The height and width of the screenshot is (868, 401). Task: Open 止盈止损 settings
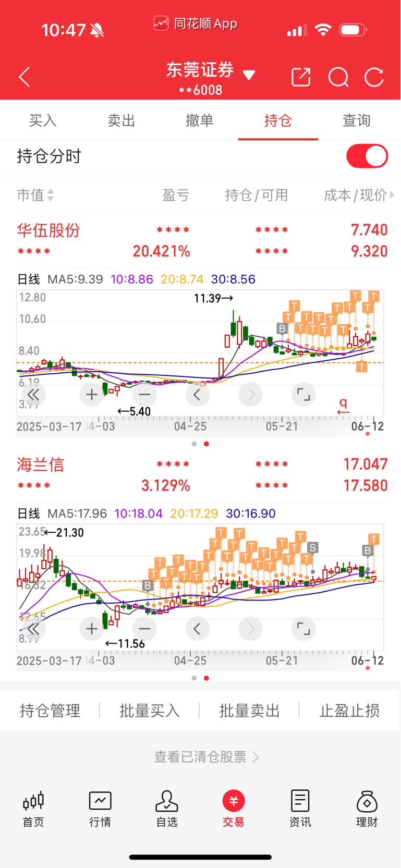[x=349, y=711]
